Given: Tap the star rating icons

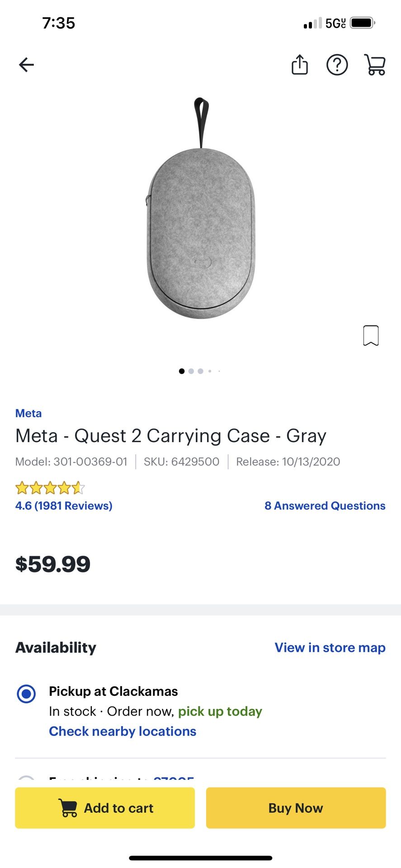Looking at the screenshot, I should [50, 488].
